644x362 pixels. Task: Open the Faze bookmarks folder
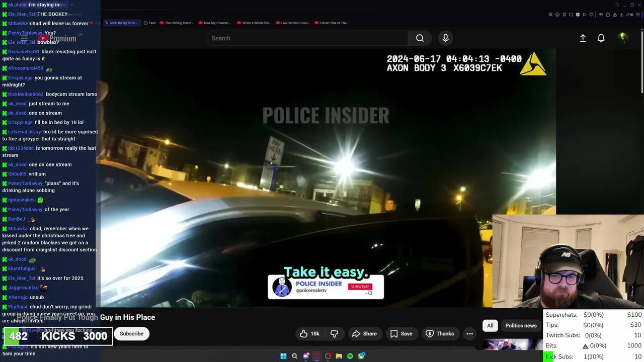coord(149,23)
